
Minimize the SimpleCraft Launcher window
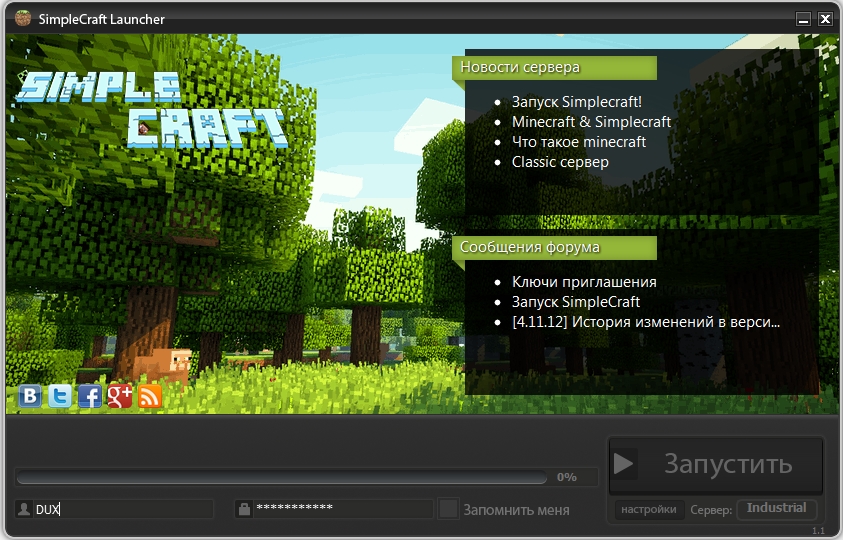(x=803, y=19)
